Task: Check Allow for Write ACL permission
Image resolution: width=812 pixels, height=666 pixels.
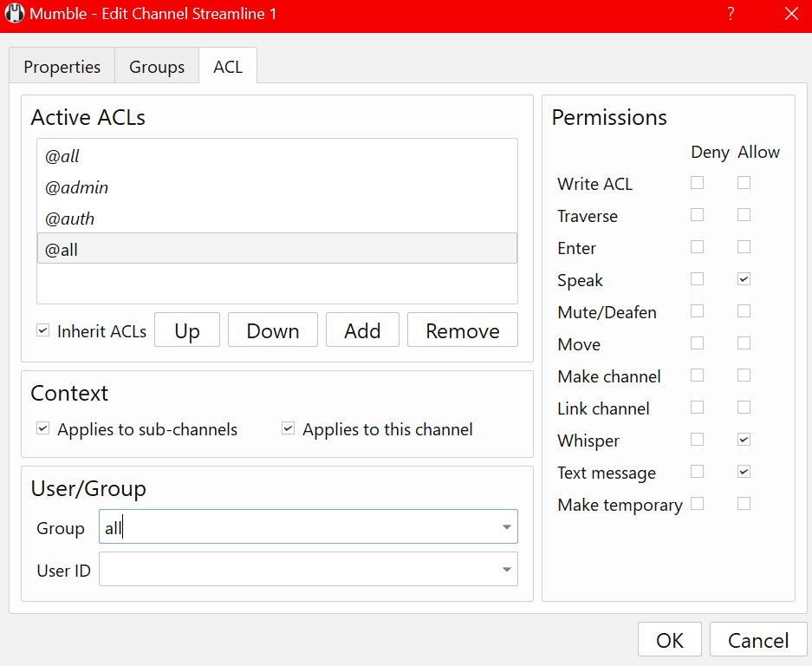Action: (x=744, y=183)
